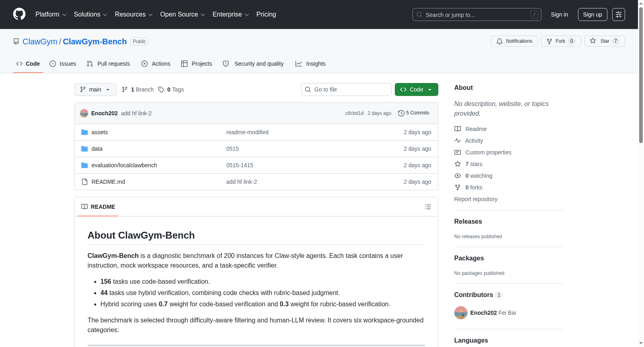Expand the Platform menu

point(51,15)
